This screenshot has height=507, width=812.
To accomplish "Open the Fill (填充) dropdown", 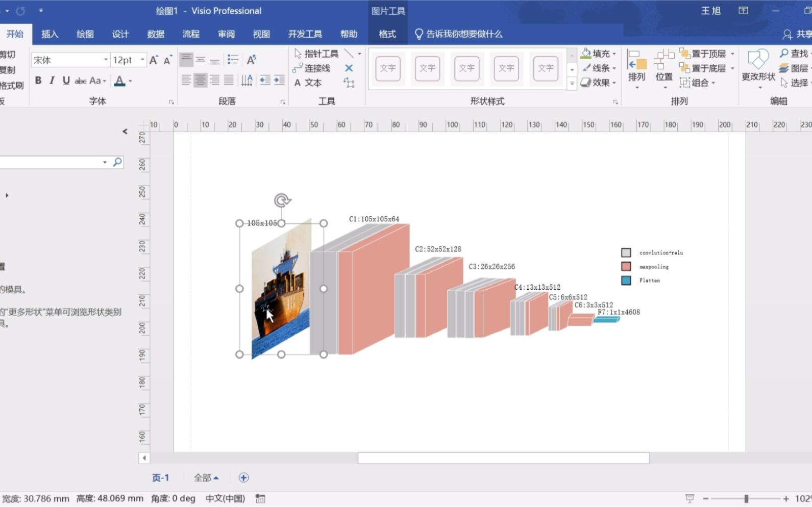I will click(x=599, y=54).
